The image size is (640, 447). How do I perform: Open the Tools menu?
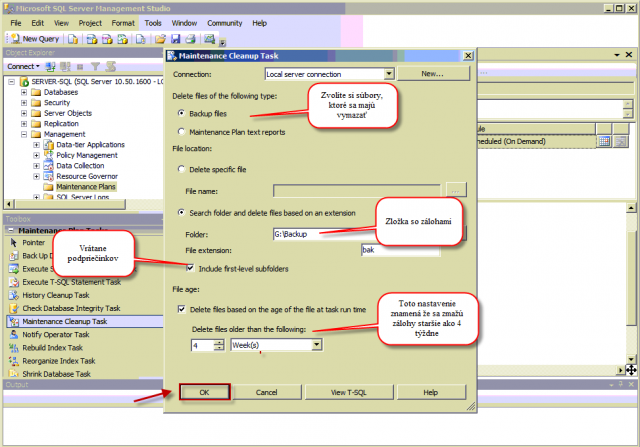(x=153, y=23)
